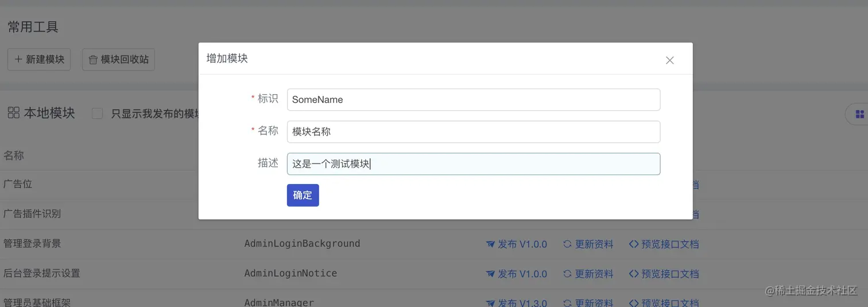This screenshot has height=307, width=868.
Task: Click the 描述 field with 这是一个测试模块
Action: pyautogui.click(x=474, y=164)
